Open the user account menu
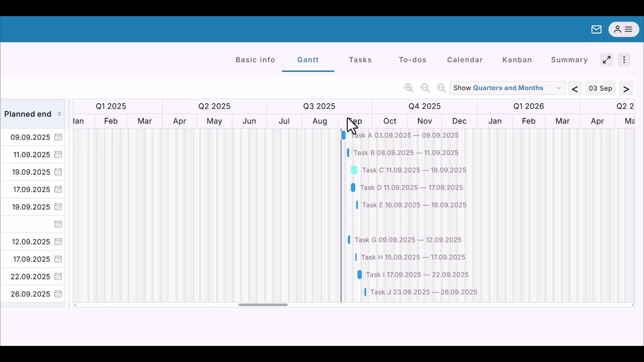The height and width of the screenshot is (362, 644). [623, 30]
